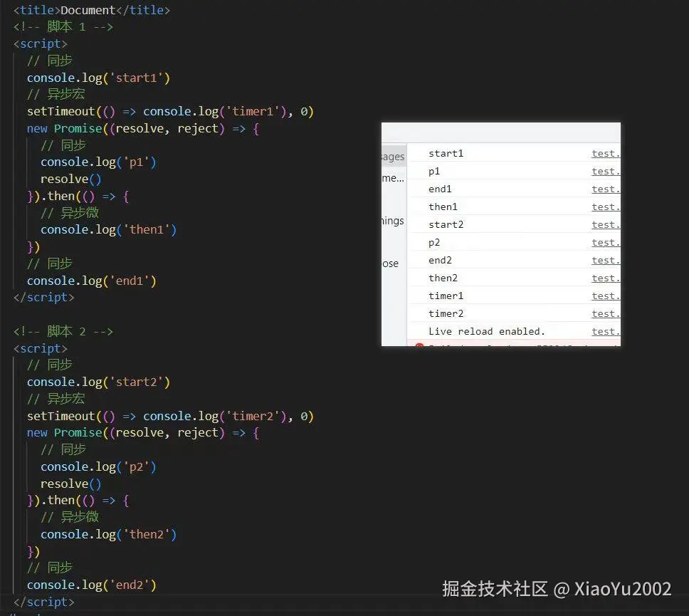Click the closing </script> tag of script 2
This screenshot has height=616, width=689.
click(43, 602)
